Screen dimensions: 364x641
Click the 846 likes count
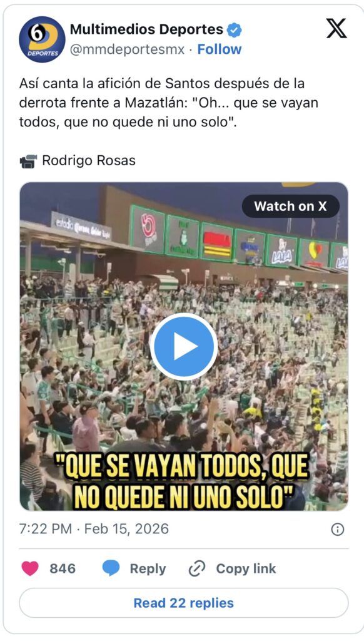click(63, 568)
